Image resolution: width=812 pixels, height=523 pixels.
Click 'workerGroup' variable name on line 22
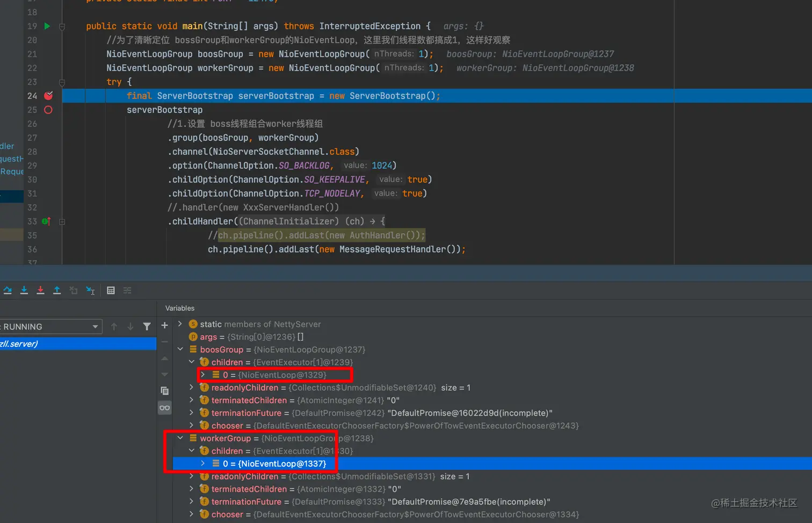point(226,68)
